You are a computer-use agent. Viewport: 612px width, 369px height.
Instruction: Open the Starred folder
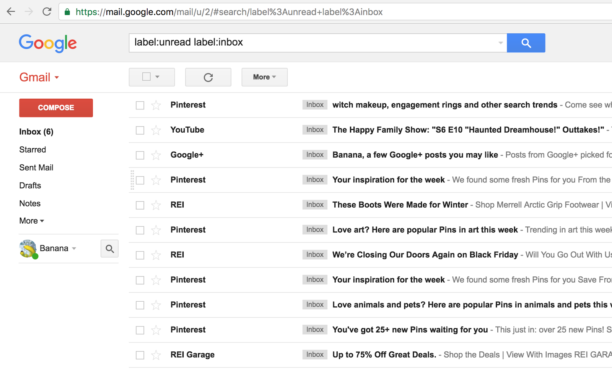(33, 150)
